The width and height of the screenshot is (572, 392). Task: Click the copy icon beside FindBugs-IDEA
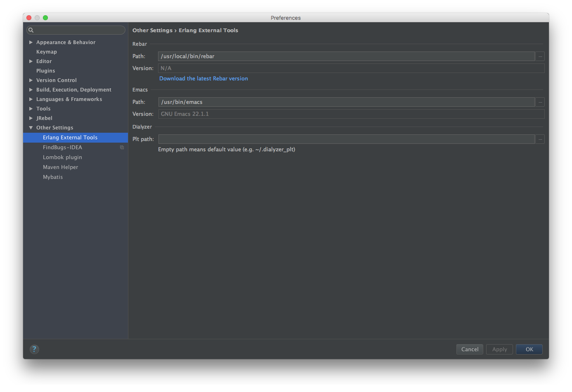pyautogui.click(x=122, y=148)
